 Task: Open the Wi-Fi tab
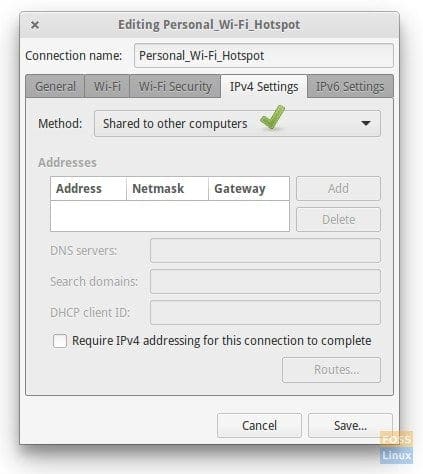107,87
